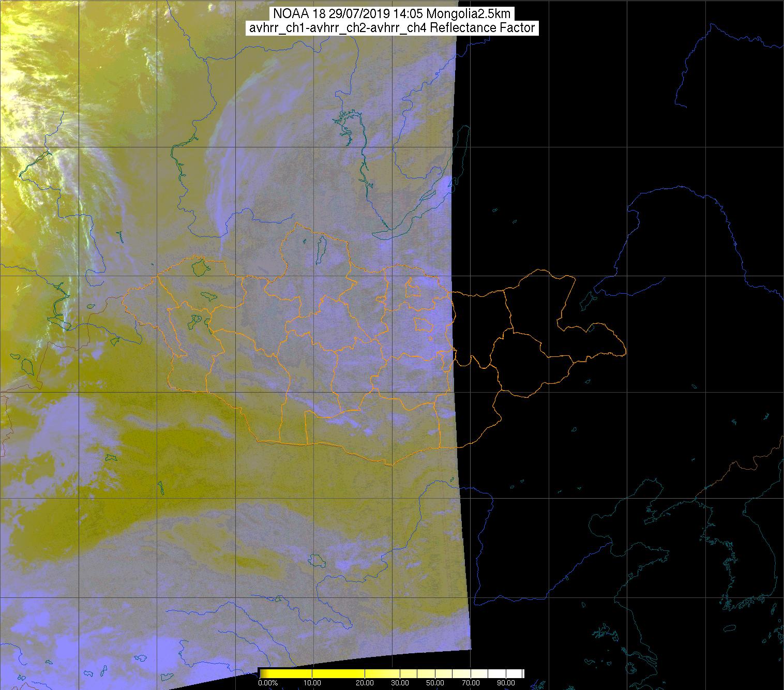Click the '50.00' colorbar label
The height and width of the screenshot is (690, 784).
pos(435,683)
